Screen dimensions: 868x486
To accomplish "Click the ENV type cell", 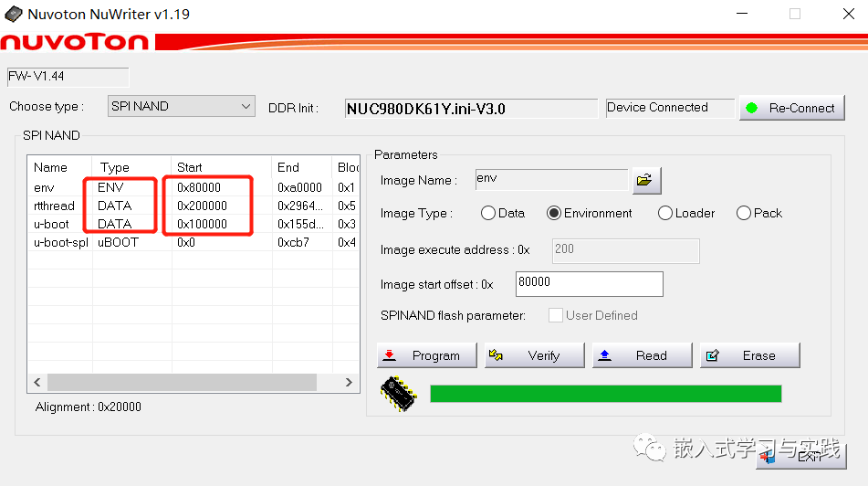I will tap(110, 187).
